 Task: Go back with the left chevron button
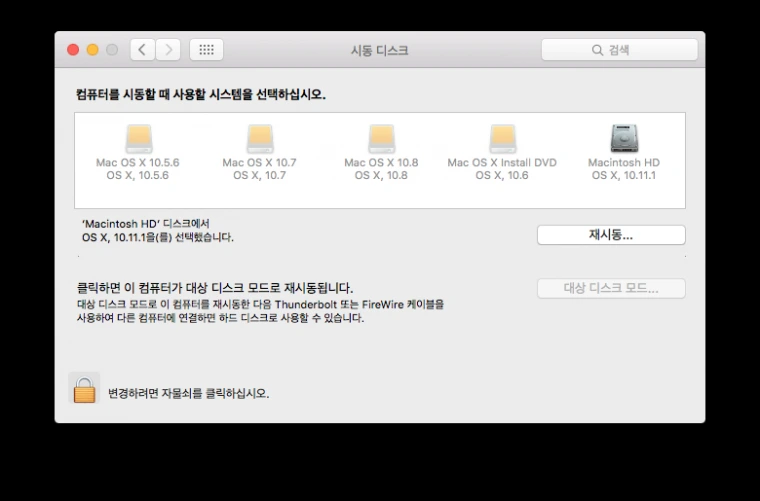(x=142, y=49)
